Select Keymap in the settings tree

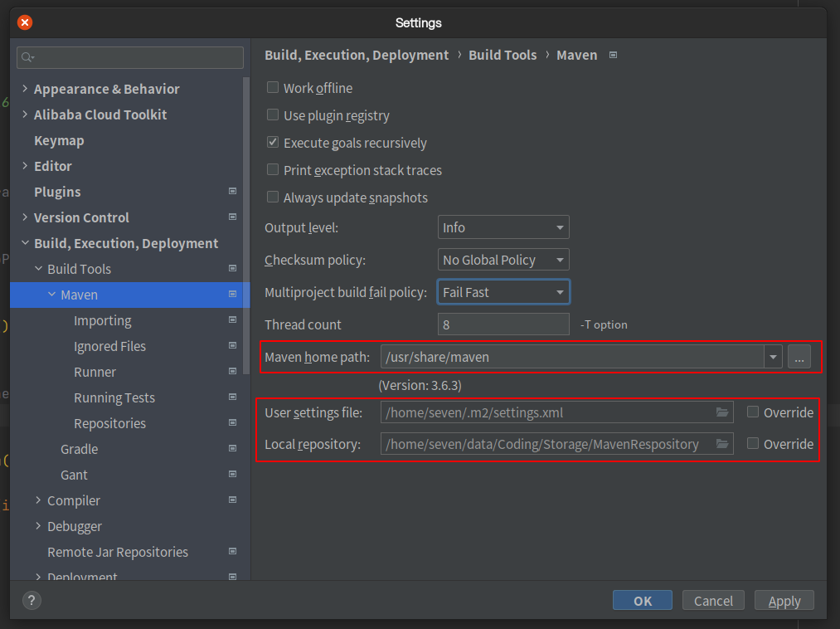point(59,140)
